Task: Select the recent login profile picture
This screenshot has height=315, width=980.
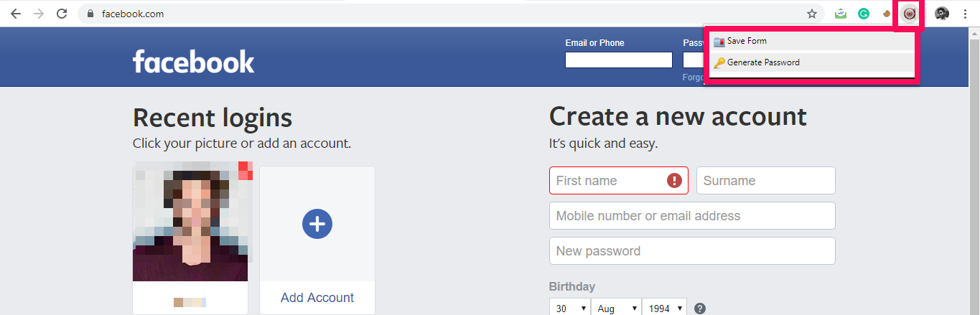Action: pos(190,222)
